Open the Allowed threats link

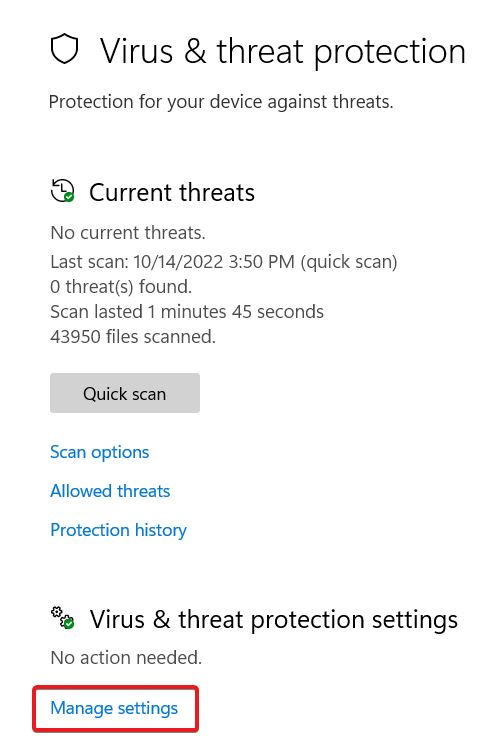tap(110, 491)
